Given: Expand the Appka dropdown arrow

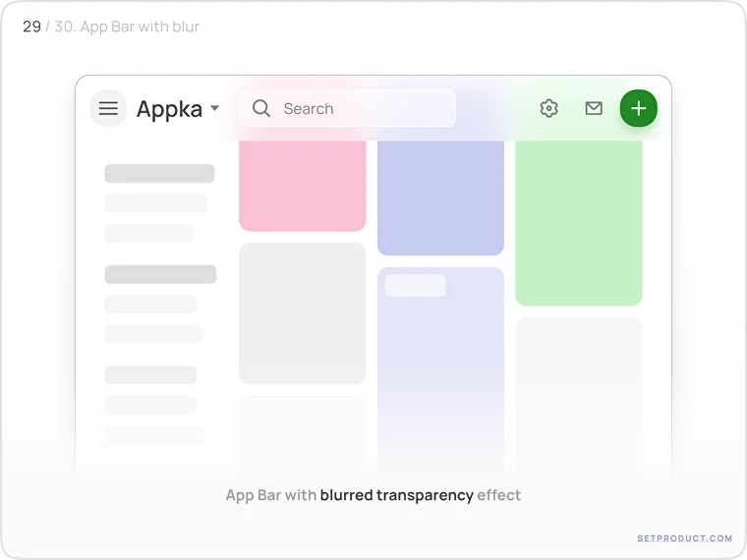Looking at the screenshot, I should coord(215,108).
